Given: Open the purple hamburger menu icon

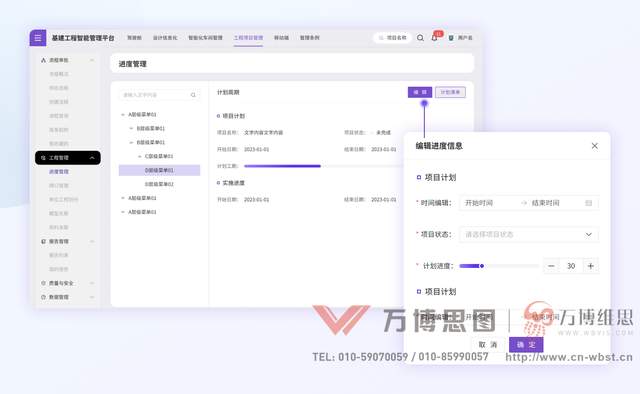Looking at the screenshot, I should 38,38.
